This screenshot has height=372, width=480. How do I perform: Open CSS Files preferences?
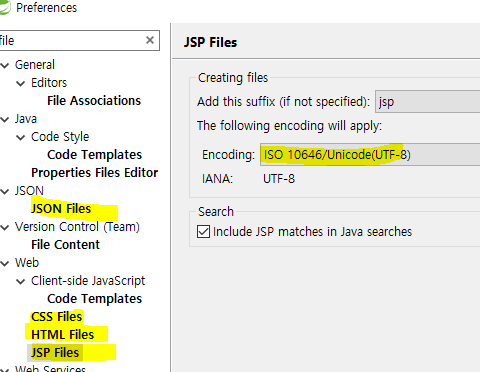tap(56, 317)
